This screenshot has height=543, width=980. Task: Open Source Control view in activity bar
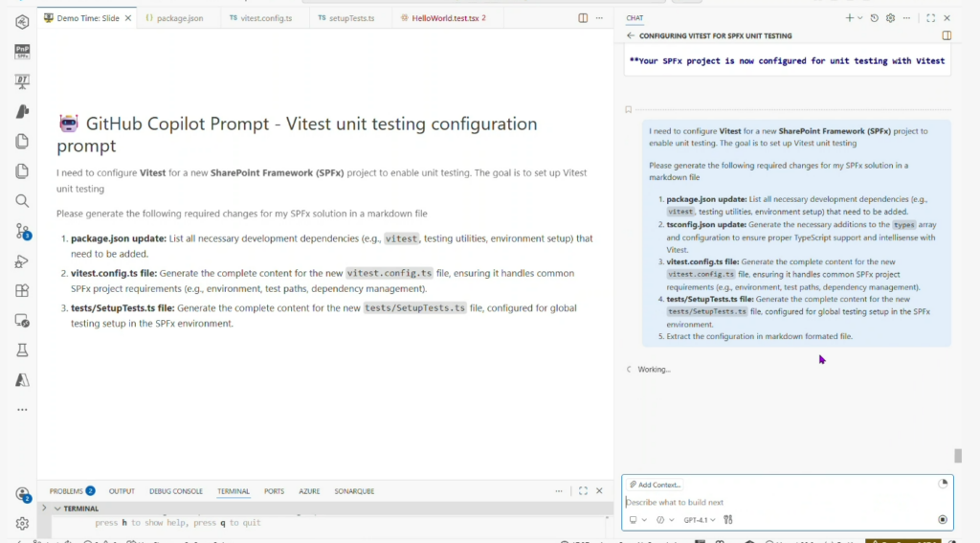pos(22,231)
